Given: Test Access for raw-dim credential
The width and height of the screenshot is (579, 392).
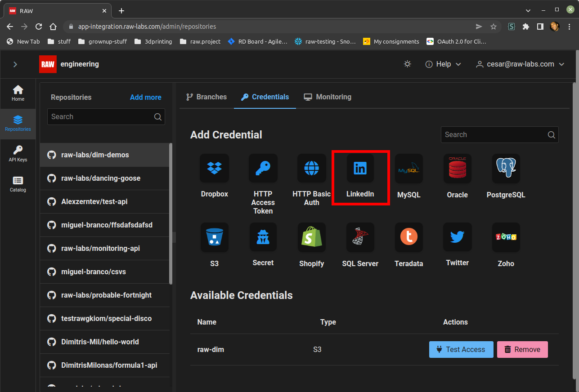Looking at the screenshot, I should [461, 349].
